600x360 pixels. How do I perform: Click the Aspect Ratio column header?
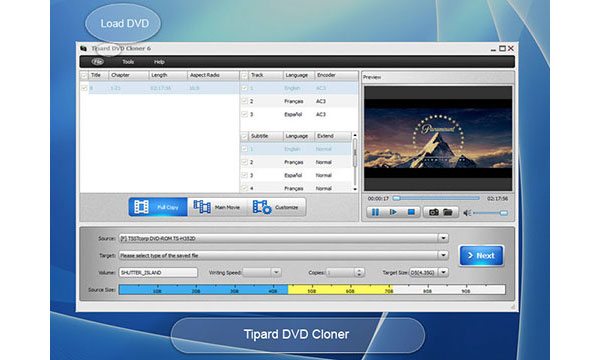pyautogui.click(x=213, y=75)
